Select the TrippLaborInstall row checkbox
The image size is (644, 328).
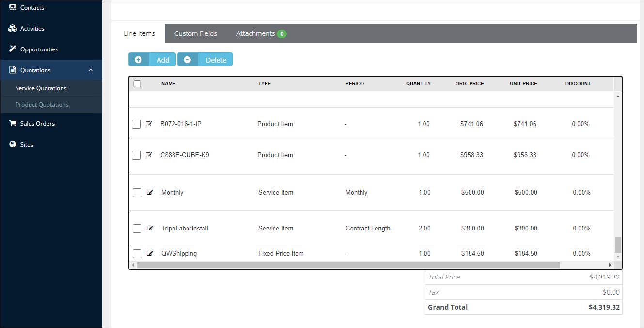click(x=137, y=229)
